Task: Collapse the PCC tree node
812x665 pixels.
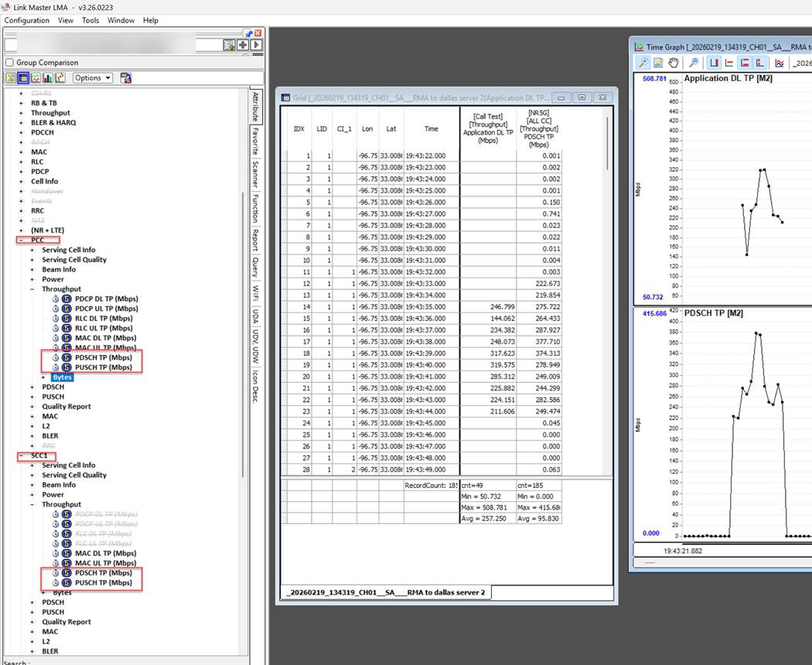Action: pos(21,240)
